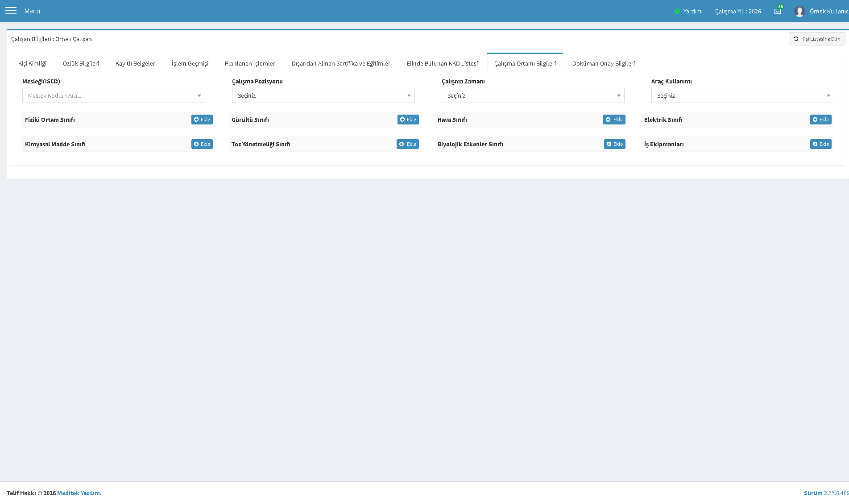Open the hamburger Menü icon
This screenshot has height=504, width=849.
coord(11,11)
